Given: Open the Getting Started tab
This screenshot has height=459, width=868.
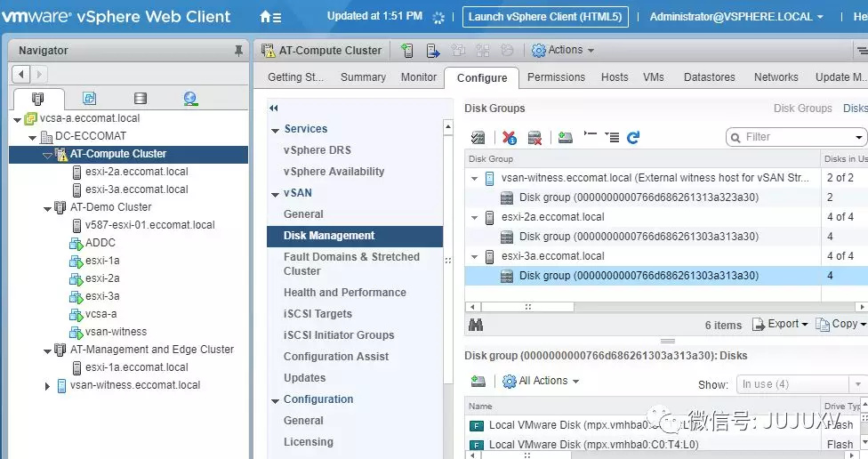Looking at the screenshot, I should (x=295, y=77).
